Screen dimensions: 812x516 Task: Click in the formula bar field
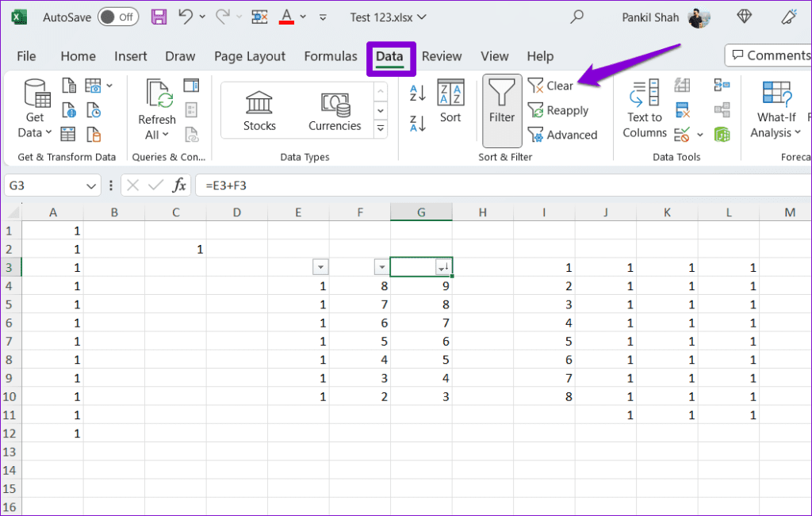pyautogui.click(x=476, y=185)
